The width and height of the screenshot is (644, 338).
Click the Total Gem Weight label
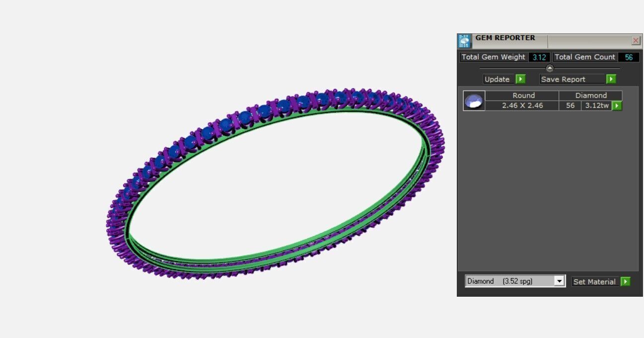tap(493, 57)
